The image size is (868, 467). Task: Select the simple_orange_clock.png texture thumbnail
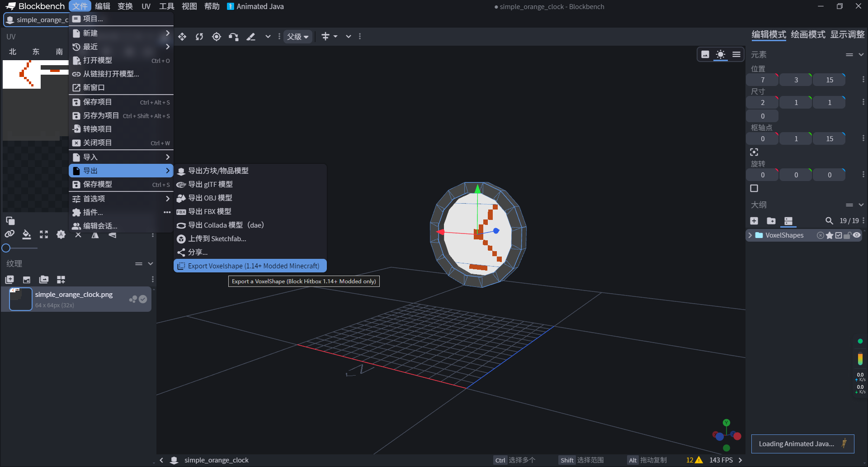21,299
